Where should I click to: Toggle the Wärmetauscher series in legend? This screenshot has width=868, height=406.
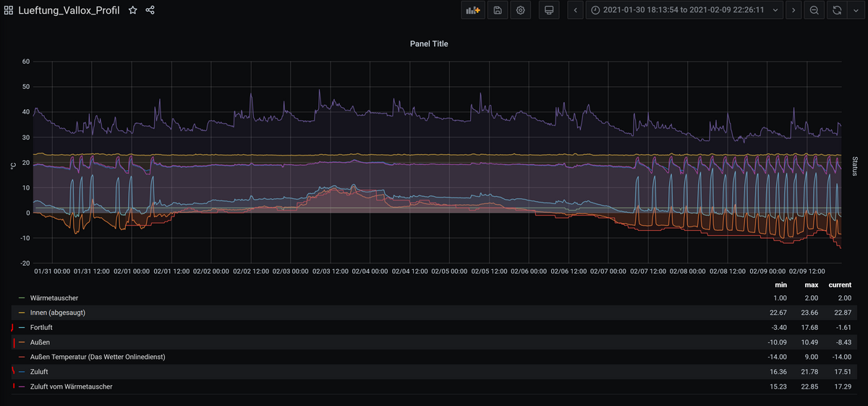click(54, 297)
